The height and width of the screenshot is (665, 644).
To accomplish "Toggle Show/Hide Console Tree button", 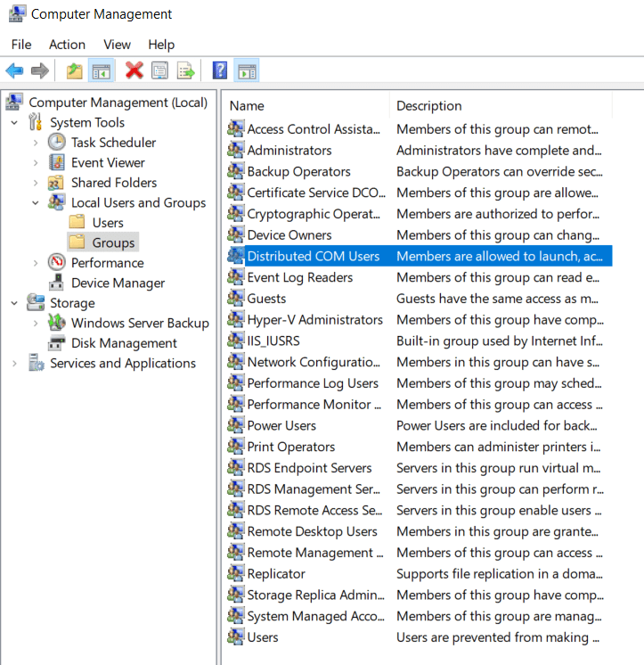I will (x=101, y=70).
